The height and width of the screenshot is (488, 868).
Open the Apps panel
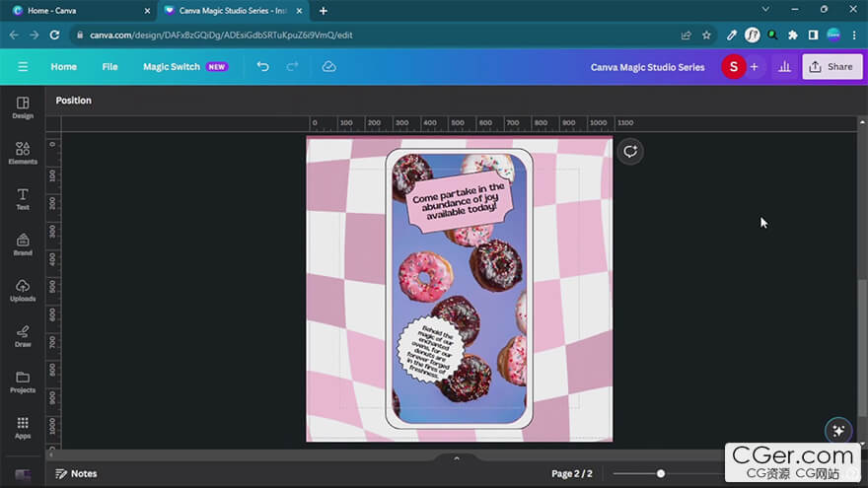(x=23, y=427)
